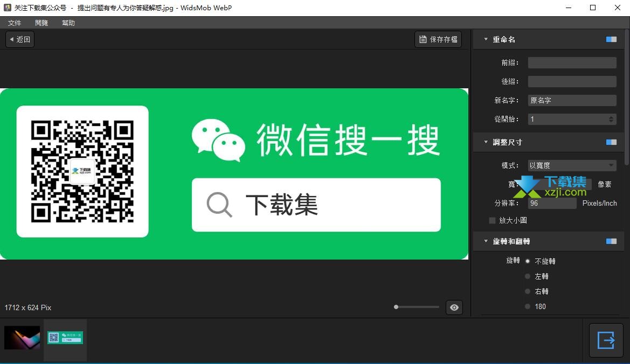630x364 pixels.
Task: Click the export arrow icon button
Action: [x=606, y=340]
